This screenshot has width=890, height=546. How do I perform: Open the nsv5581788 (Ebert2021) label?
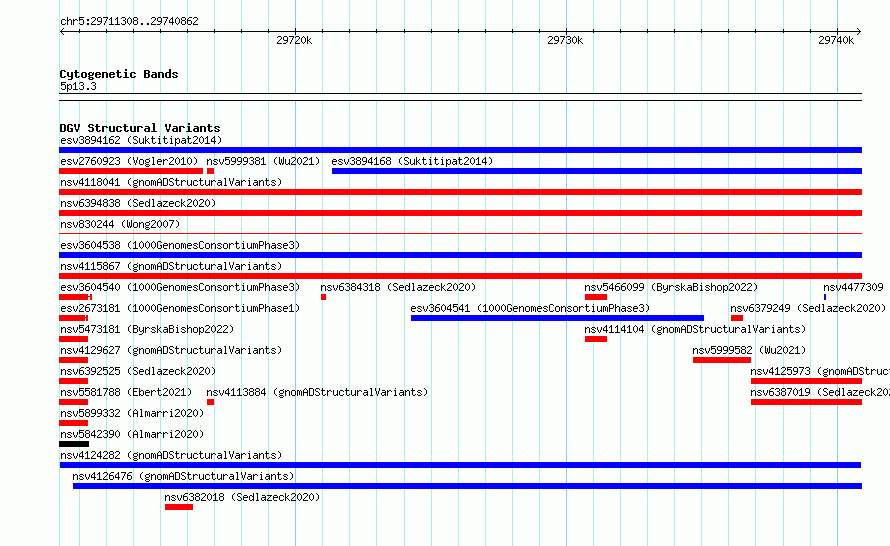coord(126,392)
